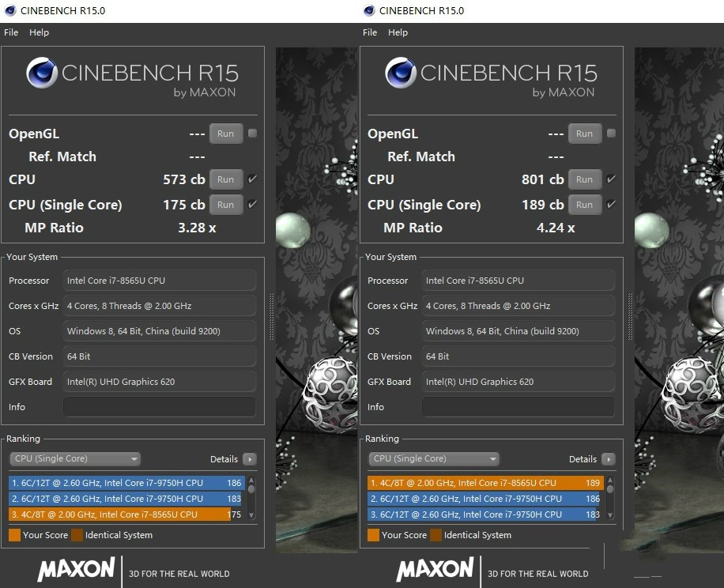This screenshot has height=588, width=724.
Task: Enable the OpenGL test checkbox in right window
Action: (x=611, y=134)
